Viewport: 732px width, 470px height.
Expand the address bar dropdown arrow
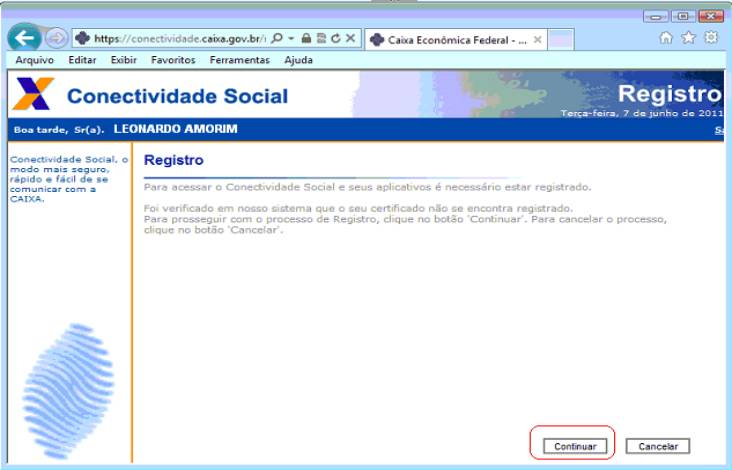point(291,38)
